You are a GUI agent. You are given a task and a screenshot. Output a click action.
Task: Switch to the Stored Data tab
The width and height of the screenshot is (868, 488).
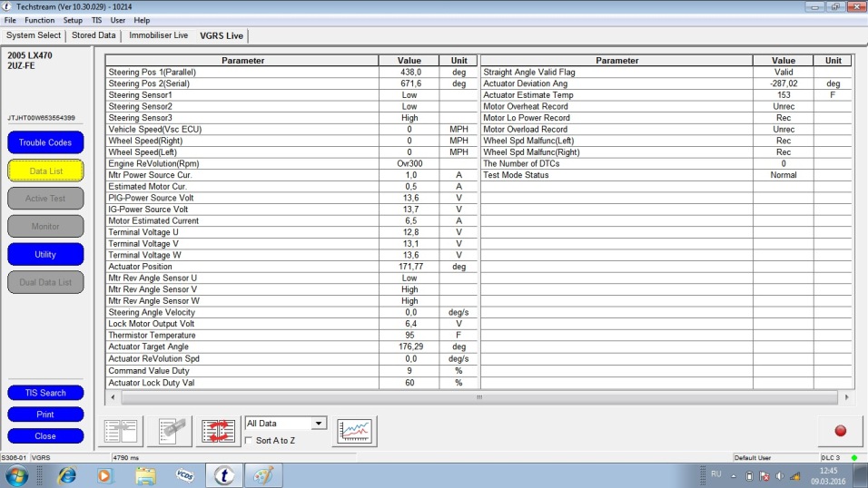pyautogui.click(x=94, y=35)
